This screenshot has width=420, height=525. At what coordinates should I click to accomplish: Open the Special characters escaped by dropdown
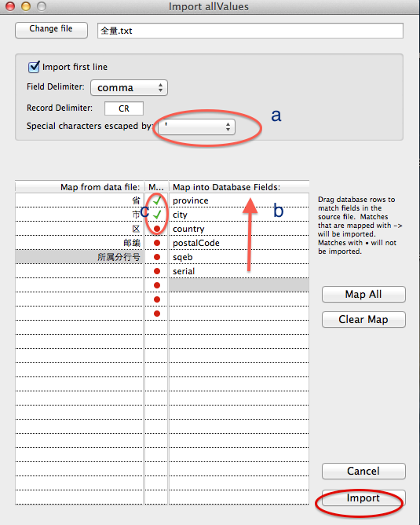pos(196,127)
